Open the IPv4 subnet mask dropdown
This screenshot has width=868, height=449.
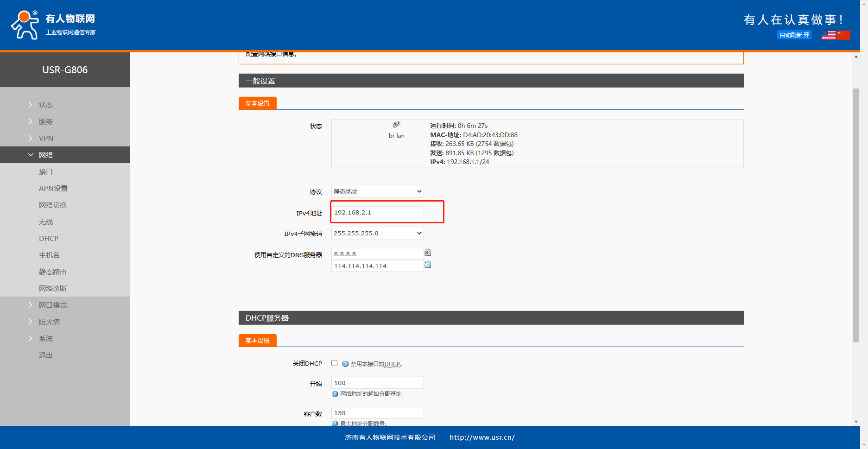(377, 233)
